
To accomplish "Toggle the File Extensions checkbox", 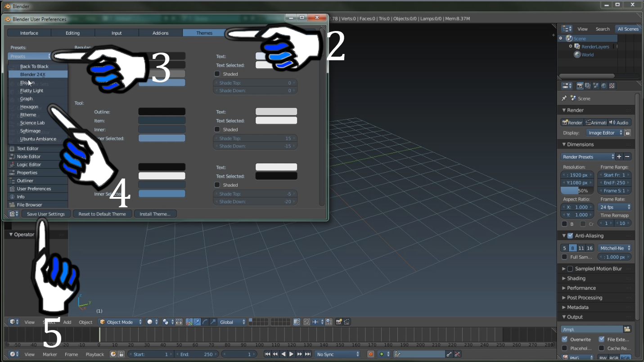I will (x=602, y=340).
